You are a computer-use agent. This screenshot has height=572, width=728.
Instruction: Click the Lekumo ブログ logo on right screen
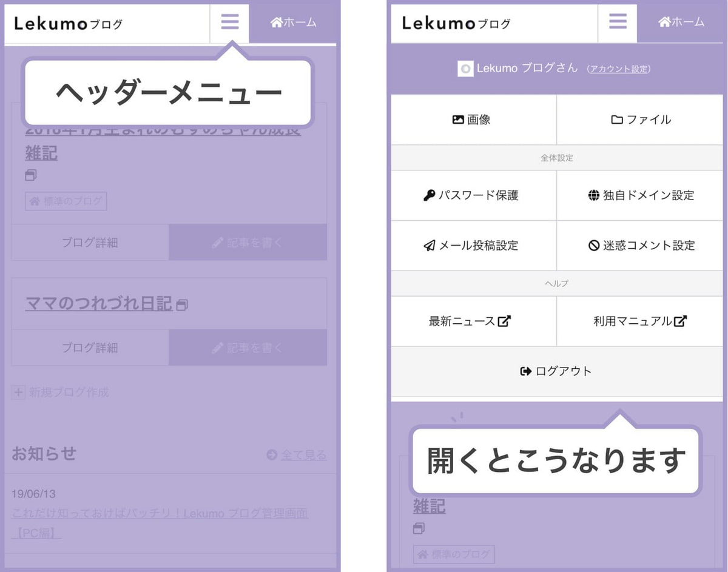click(x=456, y=24)
